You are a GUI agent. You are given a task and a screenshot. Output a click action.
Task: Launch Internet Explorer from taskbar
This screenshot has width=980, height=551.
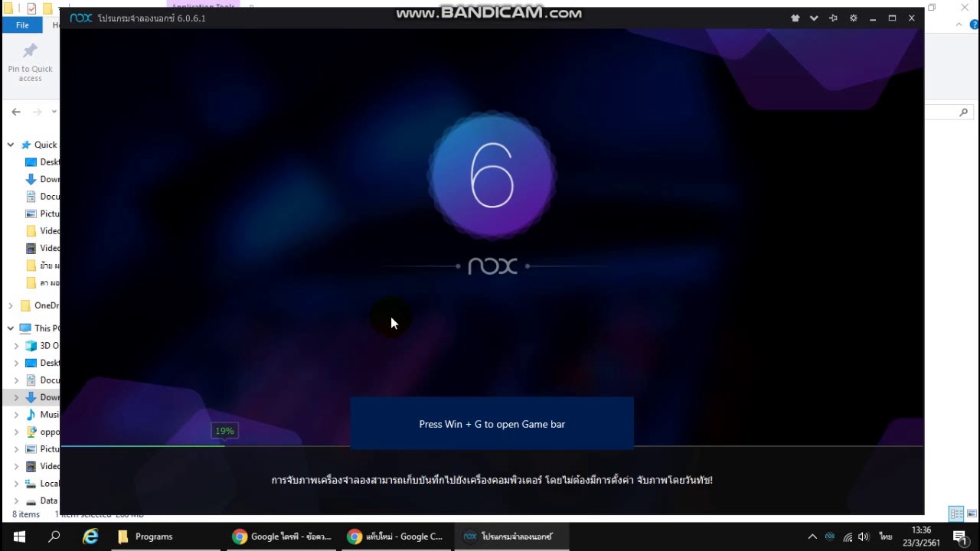point(90,536)
